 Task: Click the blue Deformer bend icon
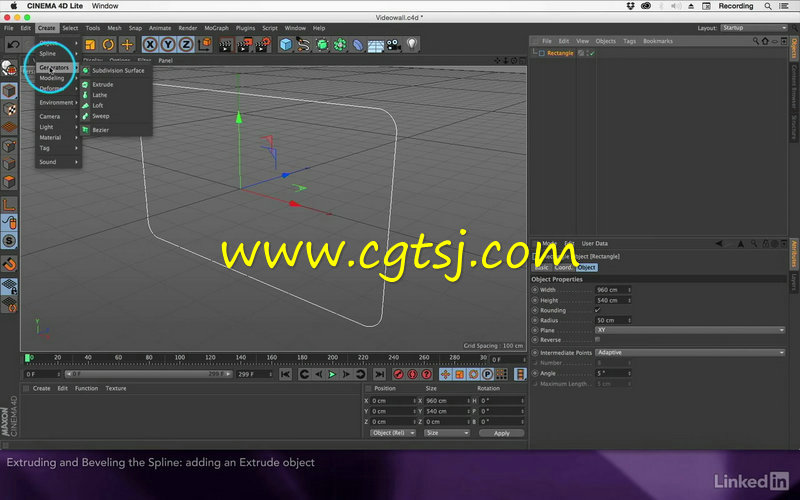point(358,45)
